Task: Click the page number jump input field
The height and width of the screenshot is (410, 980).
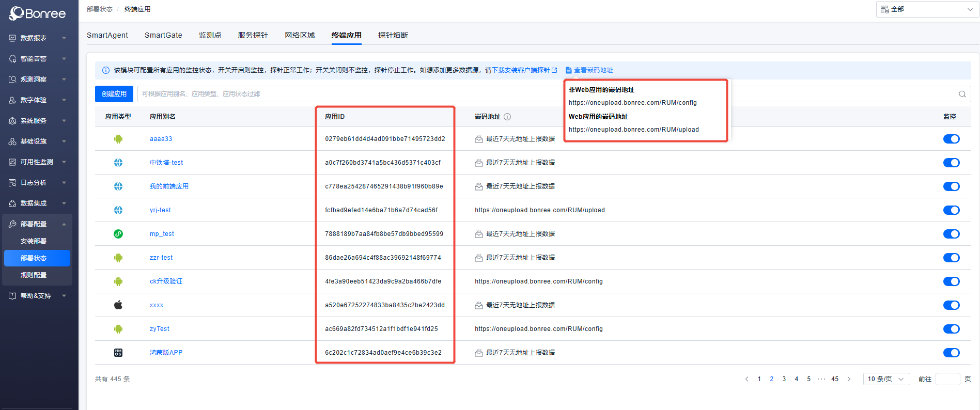Action: click(x=947, y=379)
